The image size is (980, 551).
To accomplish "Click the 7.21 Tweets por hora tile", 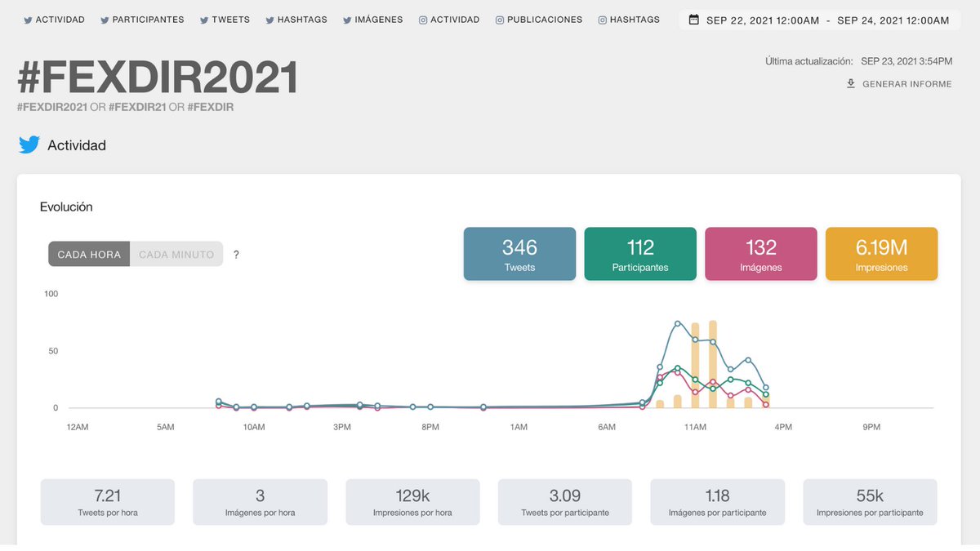I will tap(108, 502).
